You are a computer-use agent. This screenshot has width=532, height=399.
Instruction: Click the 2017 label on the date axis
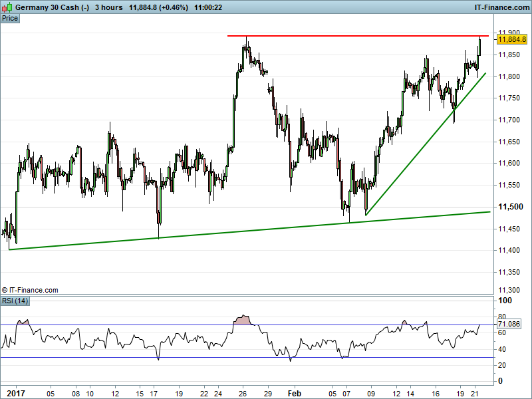16,393
